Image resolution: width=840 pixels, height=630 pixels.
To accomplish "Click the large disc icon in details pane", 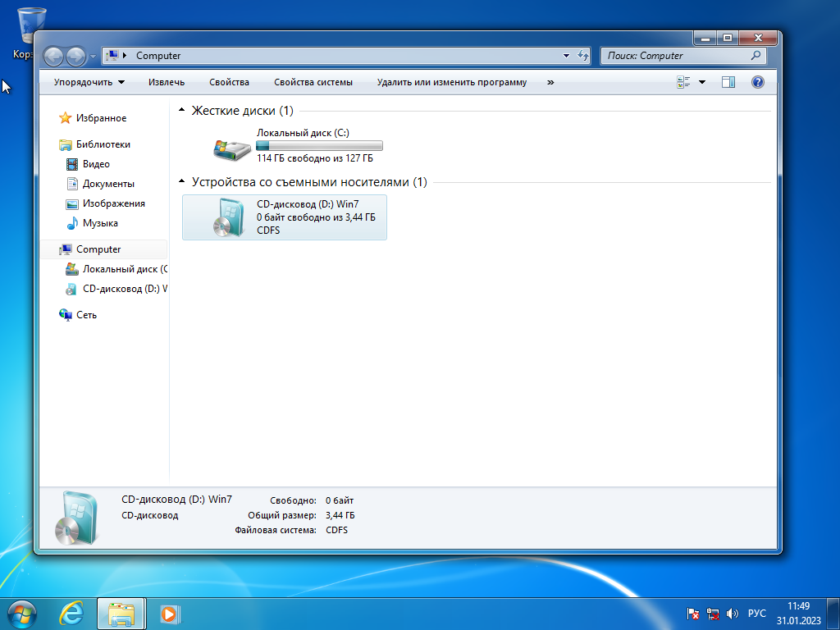I will (76, 518).
